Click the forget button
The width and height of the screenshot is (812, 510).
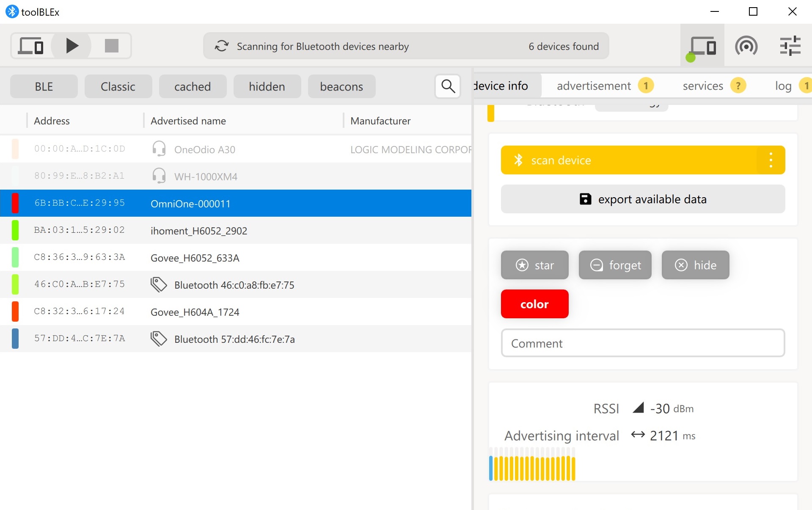point(615,265)
